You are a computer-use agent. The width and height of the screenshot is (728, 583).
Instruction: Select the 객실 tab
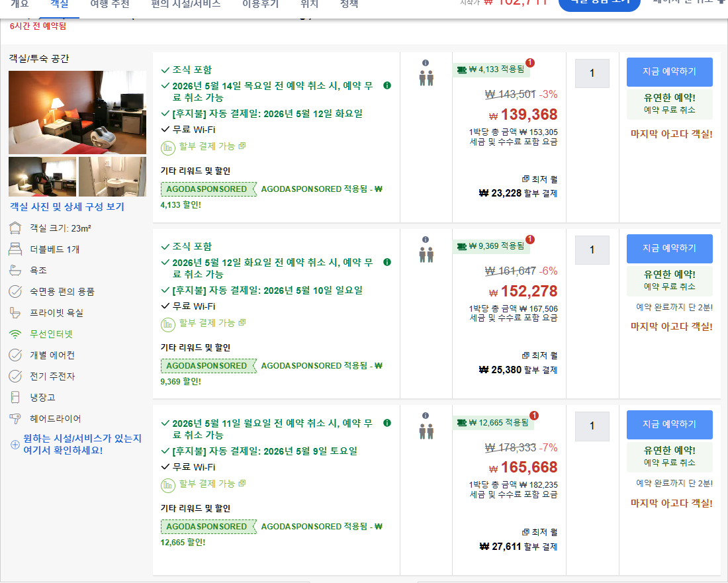click(x=60, y=5)
